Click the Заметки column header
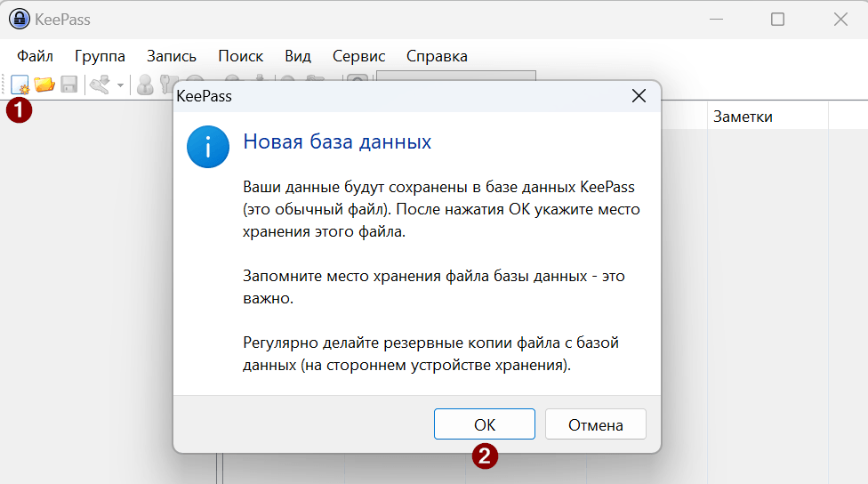 point(768,117)
